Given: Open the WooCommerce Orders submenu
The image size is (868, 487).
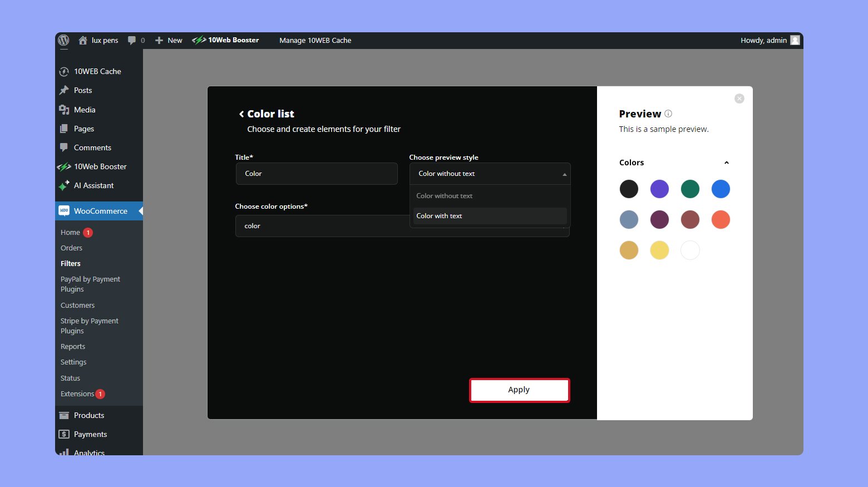Looking at the screenshot, I should [x=71, y=248].
